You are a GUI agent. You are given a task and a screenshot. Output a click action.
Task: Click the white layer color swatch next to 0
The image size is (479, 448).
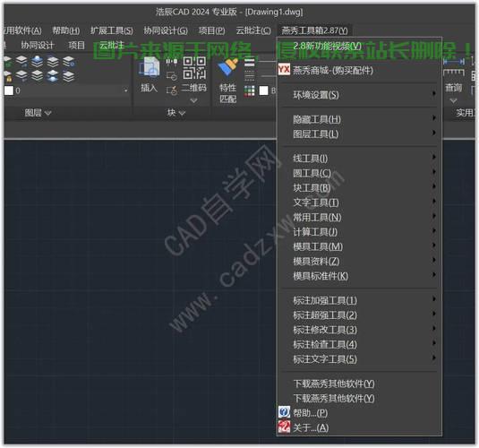point(9,90)
